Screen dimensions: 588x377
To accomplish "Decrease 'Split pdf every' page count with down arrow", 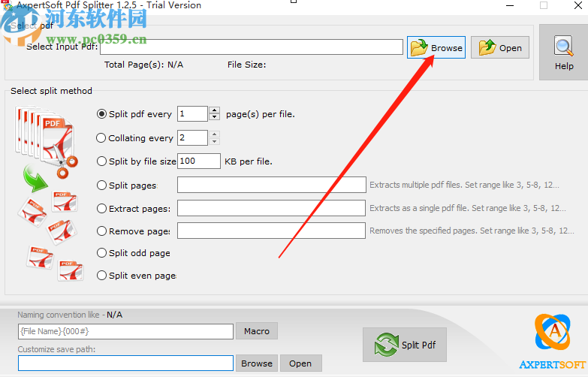I will (214, 117).
